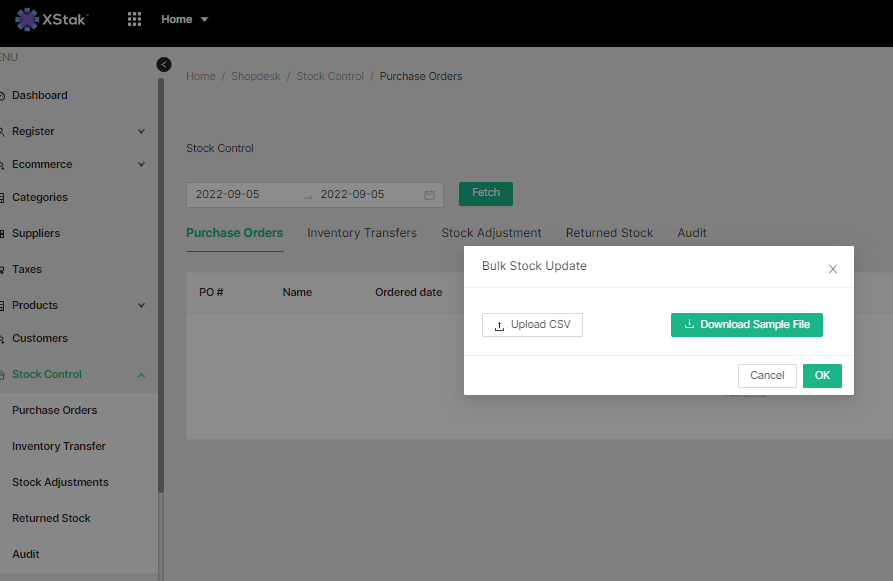Switch to the Inventory Transfers tab
The height and width of the screenshot is (581, 893).
[361, 233]
